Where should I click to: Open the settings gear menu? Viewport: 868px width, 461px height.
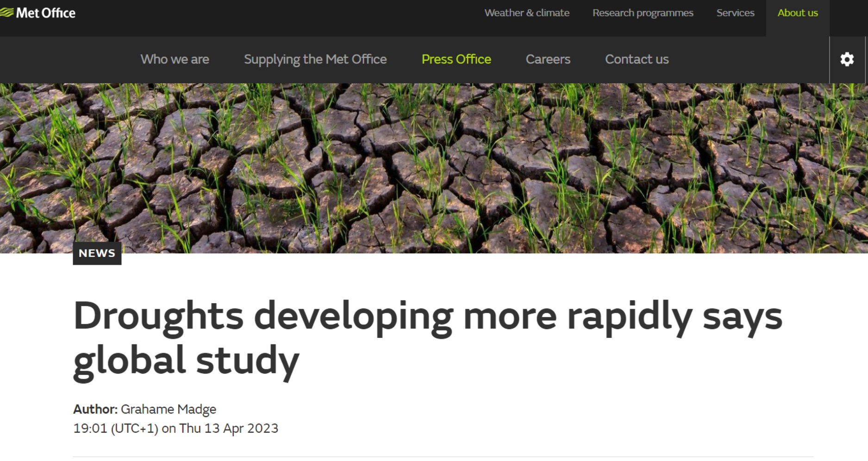coord(847,59)
